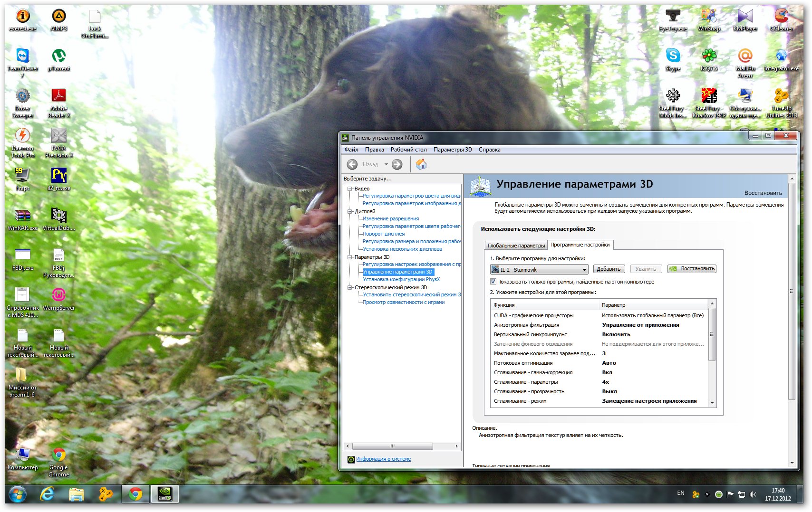Click the Добавить button

pyautogui.click(x=609, y=269)
